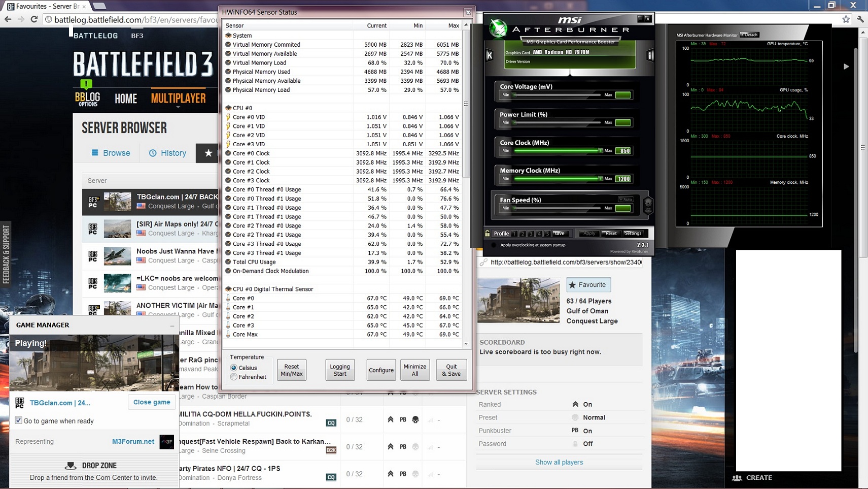The image size is (868, 489).
Task: Click the CQ badge on Donya Fortress row
Action: [x=331, y=477]
